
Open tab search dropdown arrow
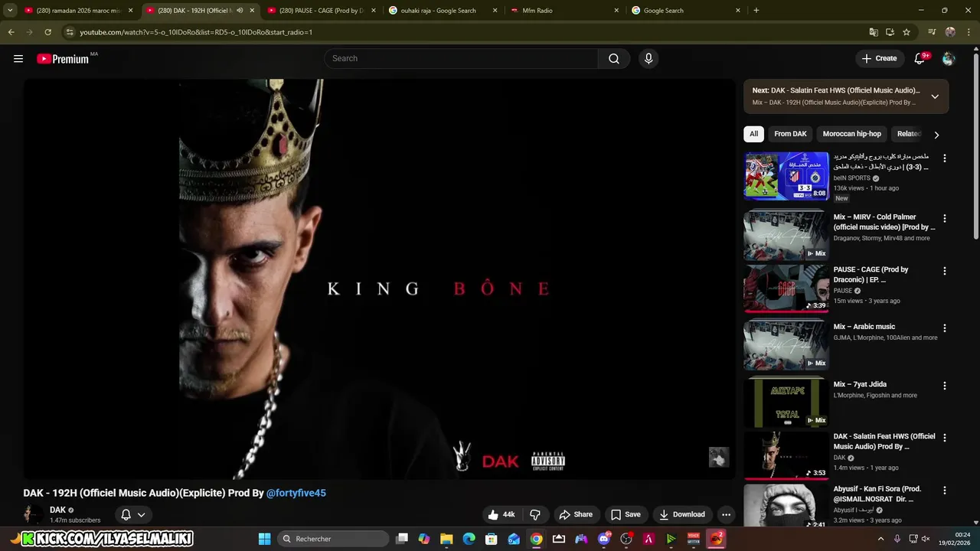(10, 11)
